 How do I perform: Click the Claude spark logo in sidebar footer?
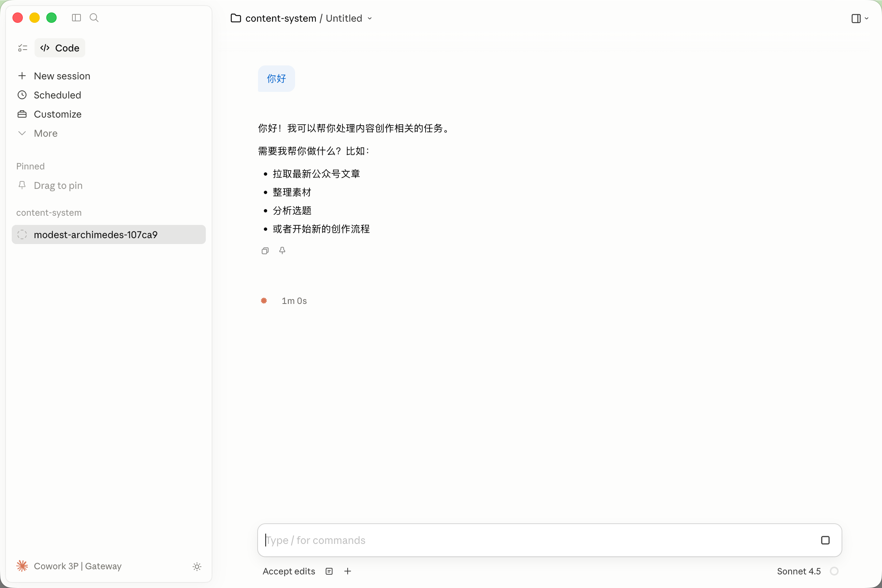click(x=22, y=566)
